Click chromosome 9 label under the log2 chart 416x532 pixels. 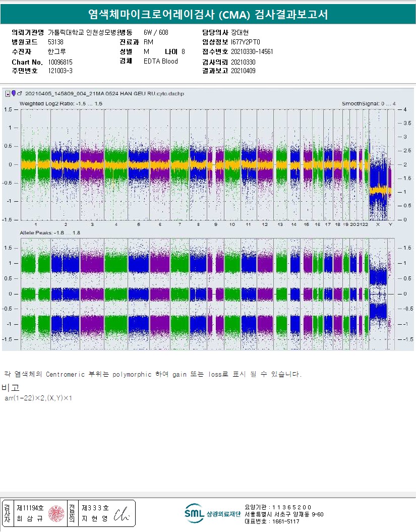tap(216, 224)
